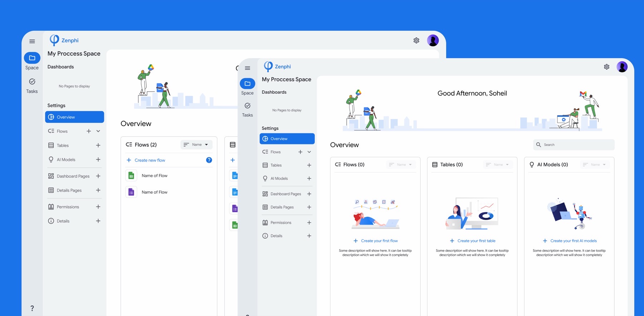Click Create your first table link
This screenshot has width=644, height=316.
[x=473, y=241]
